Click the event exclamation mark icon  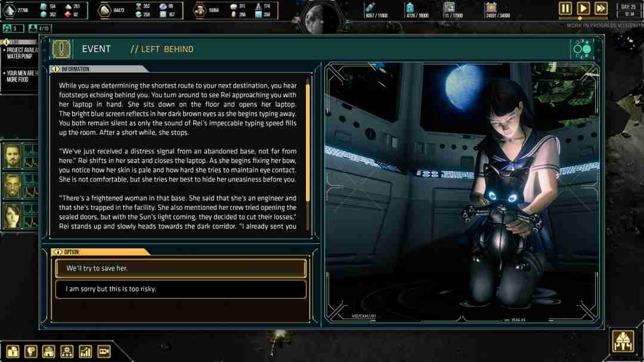[61, 49]
